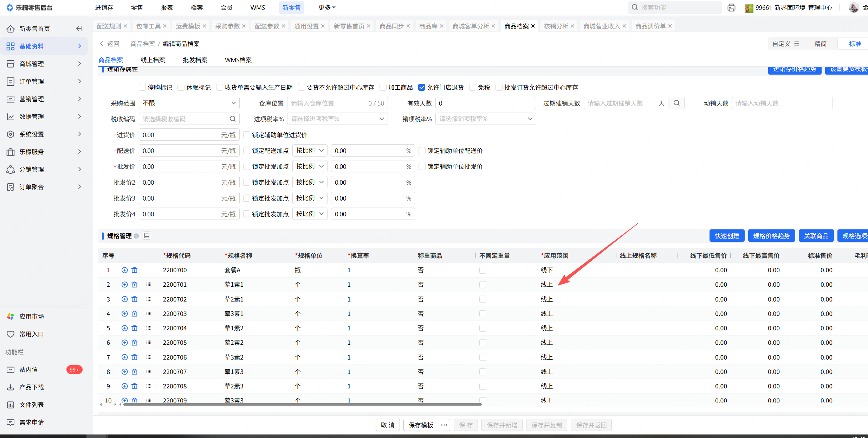
Task: Click the search icon in 税收编码 field
Action: 233,119
